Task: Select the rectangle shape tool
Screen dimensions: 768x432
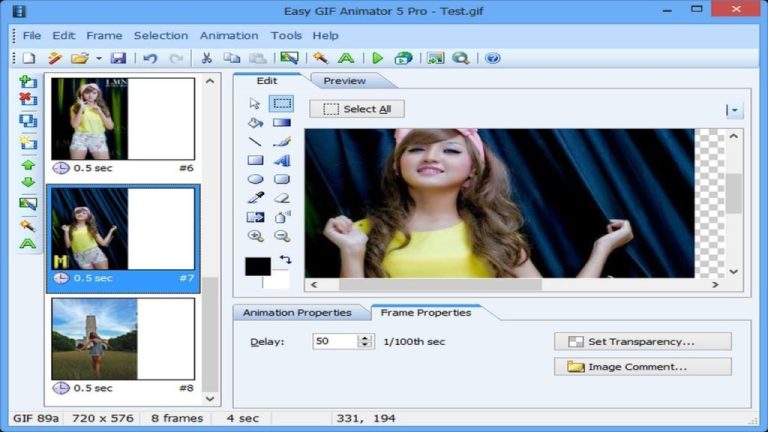Action: coord(255,160)
